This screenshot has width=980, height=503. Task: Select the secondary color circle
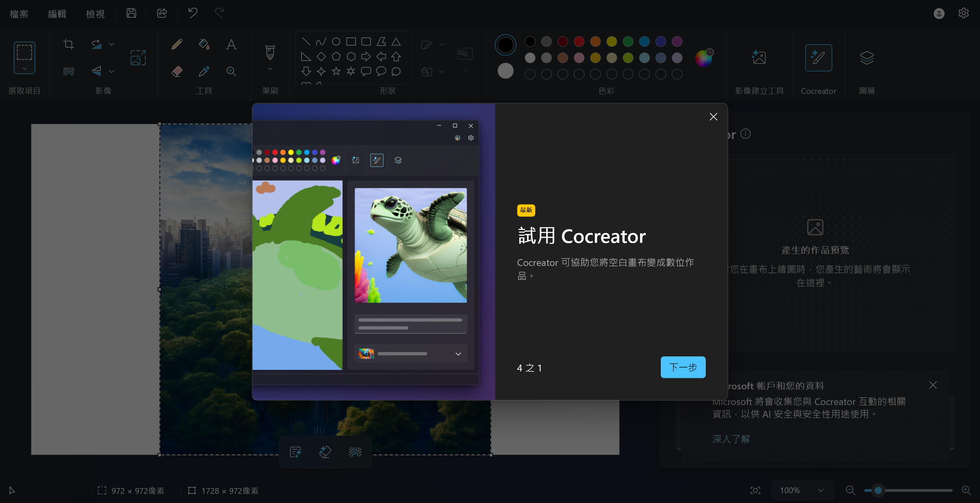click(505, 71)
